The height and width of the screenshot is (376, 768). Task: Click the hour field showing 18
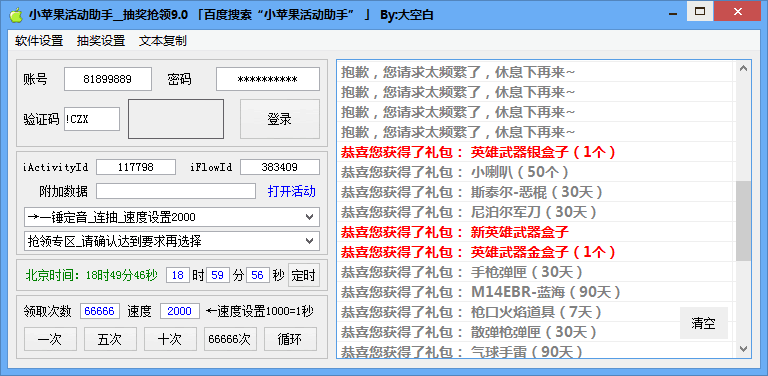point(178,275)
